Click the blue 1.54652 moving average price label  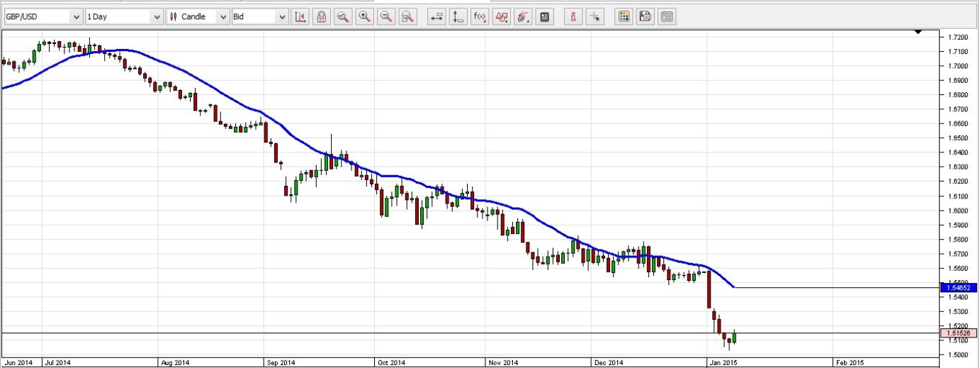click(959, 287)
